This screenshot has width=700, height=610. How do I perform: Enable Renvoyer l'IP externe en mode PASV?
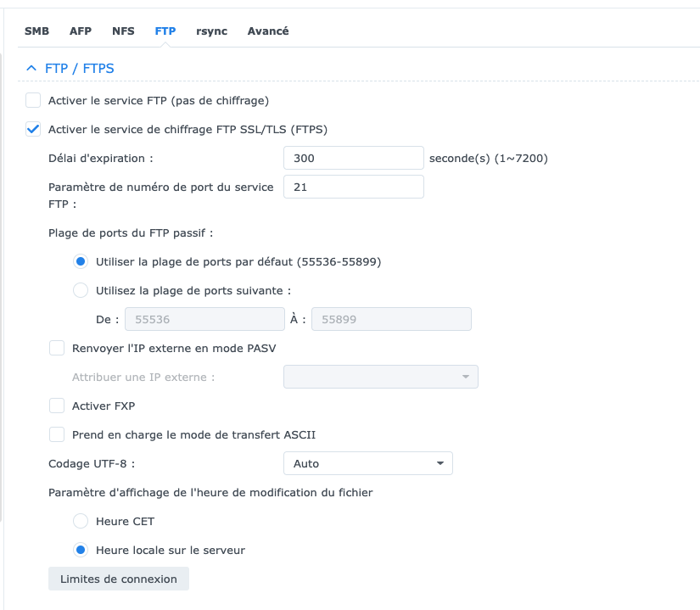(57, 348)
